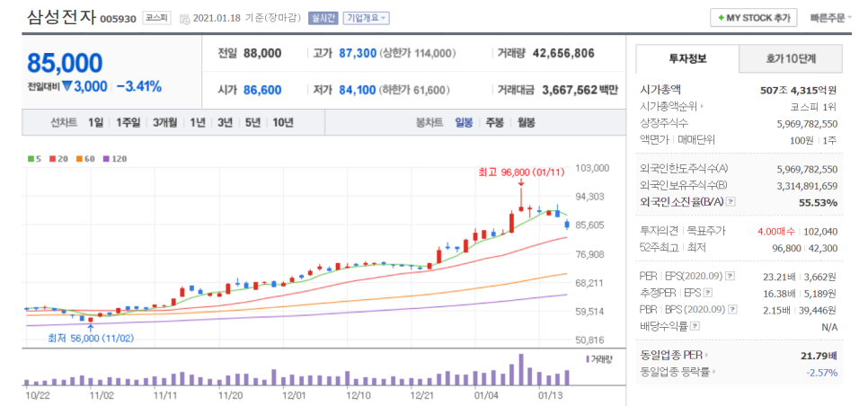Click the down-triangle icon by 3,000 change

(x=67, y=87)
